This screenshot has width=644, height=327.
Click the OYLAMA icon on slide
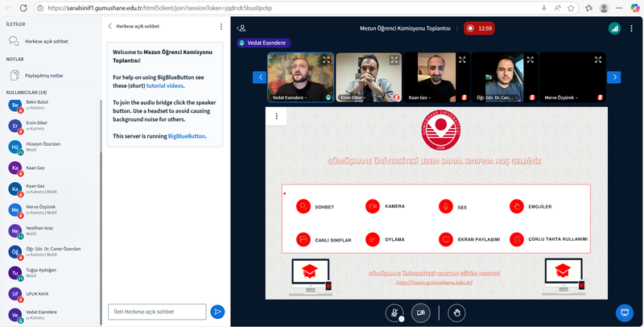(x=373, y=239)
